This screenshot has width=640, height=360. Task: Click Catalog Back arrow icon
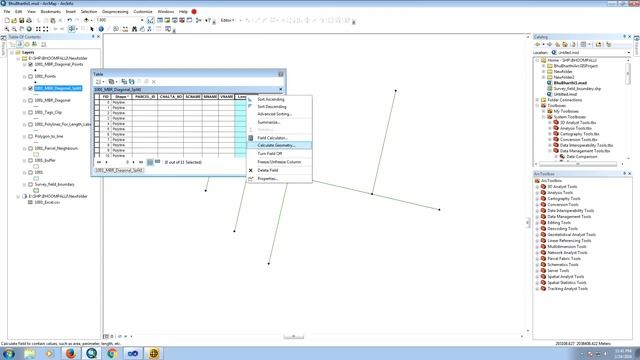(x=538, y=44)
